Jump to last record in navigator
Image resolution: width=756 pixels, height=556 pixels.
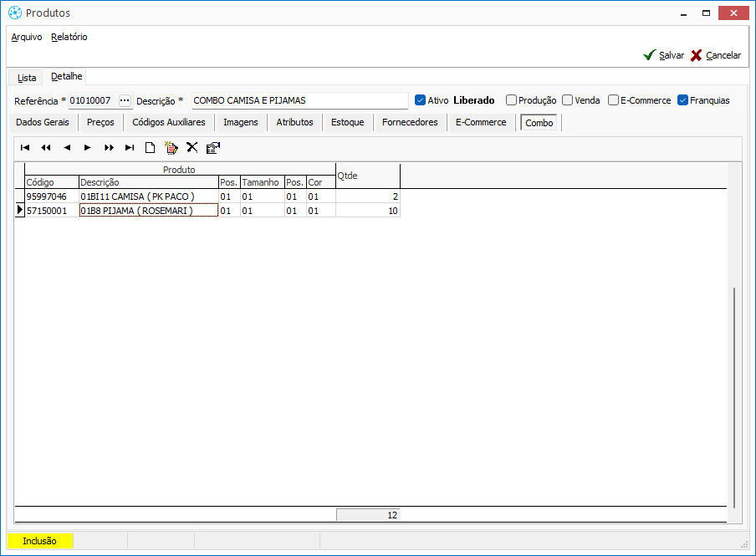click(130, 148)
